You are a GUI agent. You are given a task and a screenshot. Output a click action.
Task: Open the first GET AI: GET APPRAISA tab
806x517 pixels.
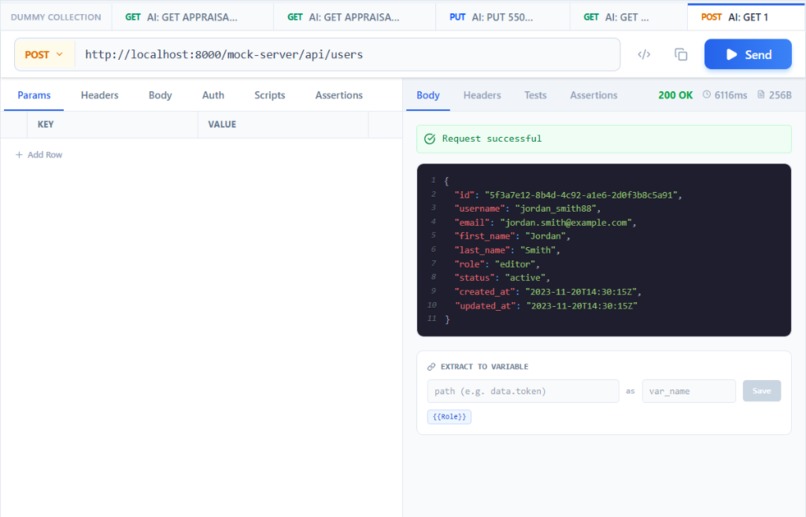tap(192, 17)
